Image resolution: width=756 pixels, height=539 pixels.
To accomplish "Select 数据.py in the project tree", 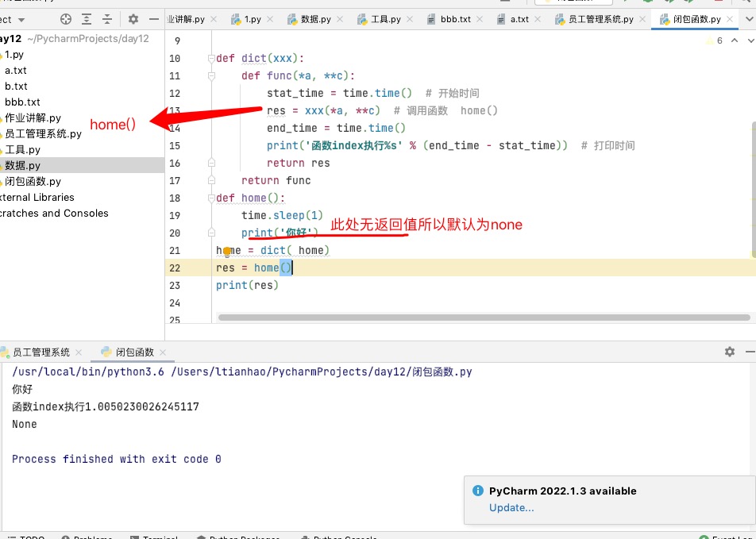I will point(82,165).
